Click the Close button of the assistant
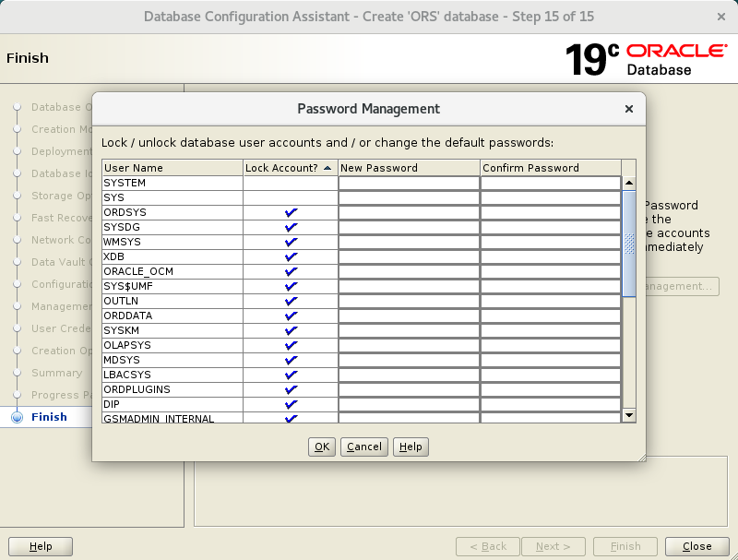Screen dimensions: 738x560 [x=696, y=546]
